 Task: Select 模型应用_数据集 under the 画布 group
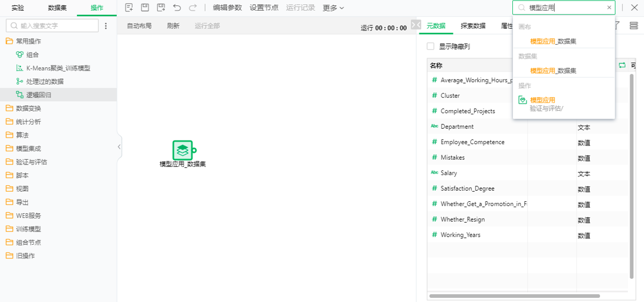click(553, 41)
